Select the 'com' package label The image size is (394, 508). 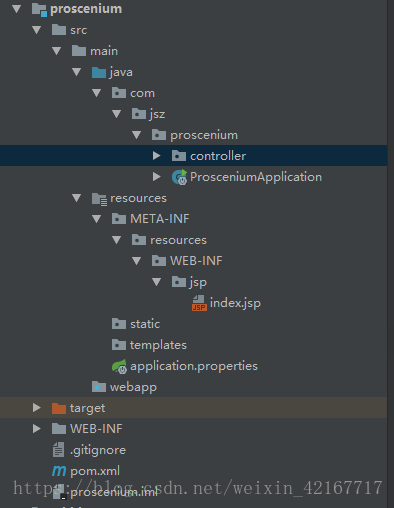(x=142, y=93)
